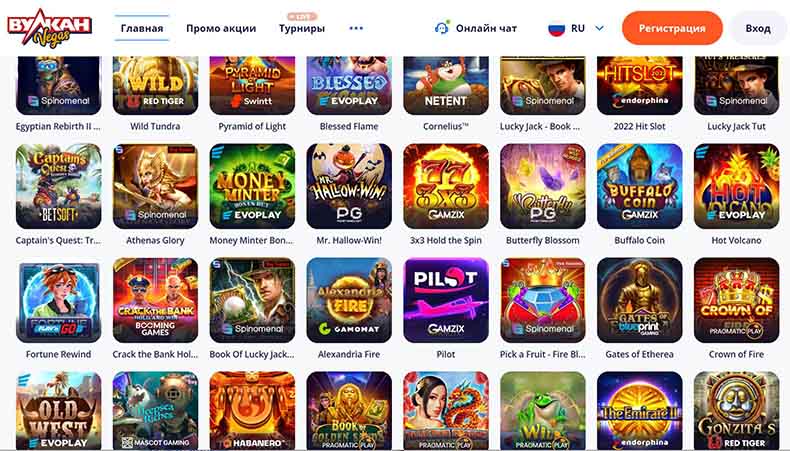790x451 pixels.
Task: Open the Промо акции menu item
Action: pyautogui.click(x=221, y=28)
